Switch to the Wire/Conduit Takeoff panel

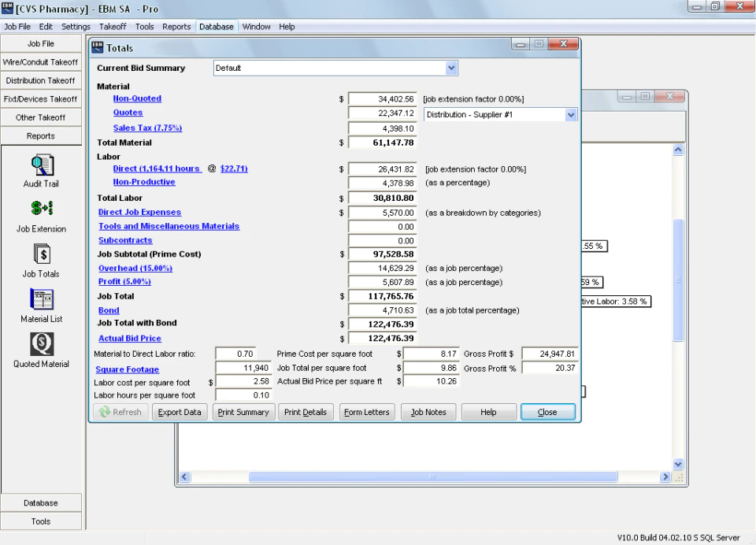pyautogui.click(x=41, y=61)
